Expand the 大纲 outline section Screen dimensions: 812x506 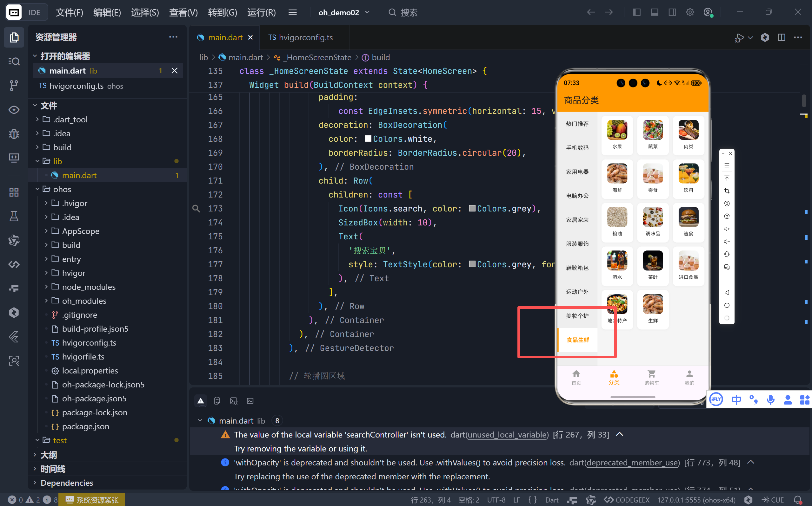pos(49,455)
